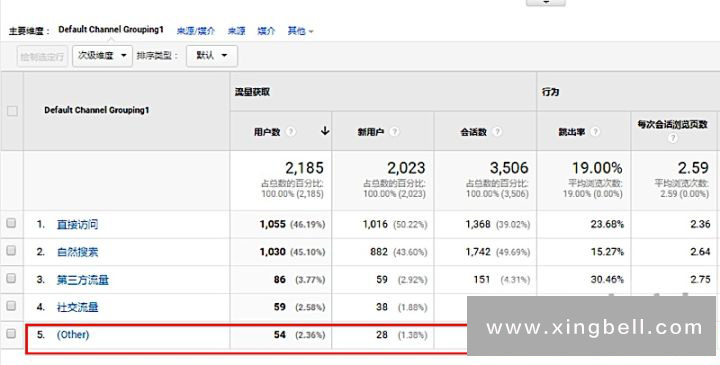The width and height of the screenshot is (720, 365).
Task: Click the total new users value 2,023
Action: [x=406, y=168]
